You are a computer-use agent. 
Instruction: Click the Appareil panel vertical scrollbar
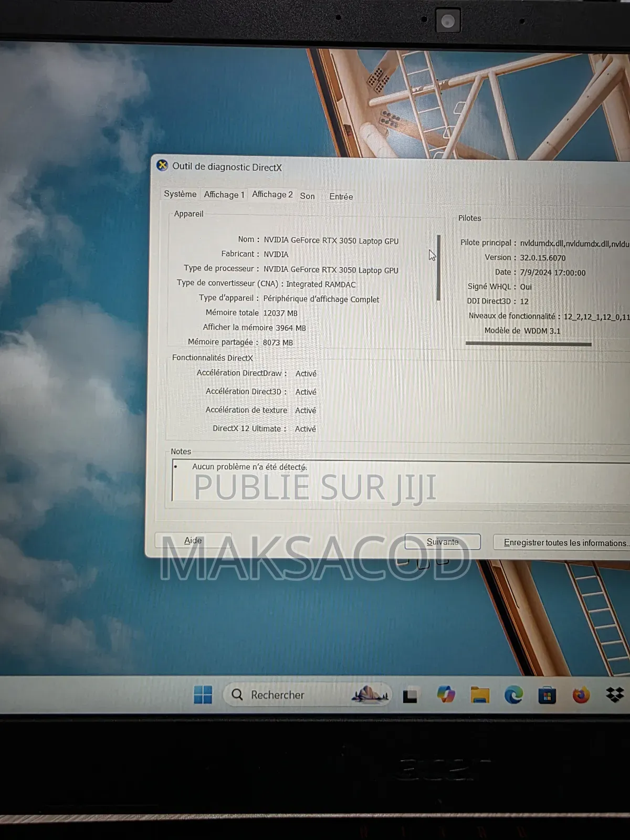pos(438,268)
